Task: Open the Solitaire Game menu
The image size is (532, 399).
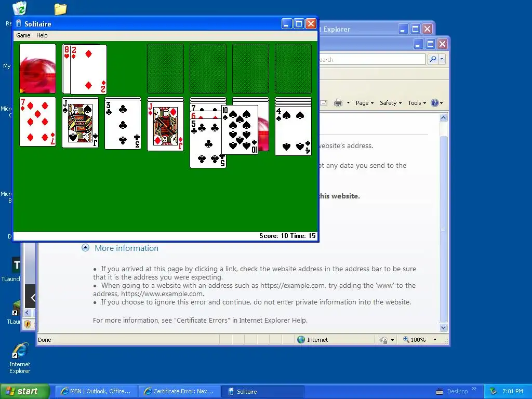Action: coord(23,35)
